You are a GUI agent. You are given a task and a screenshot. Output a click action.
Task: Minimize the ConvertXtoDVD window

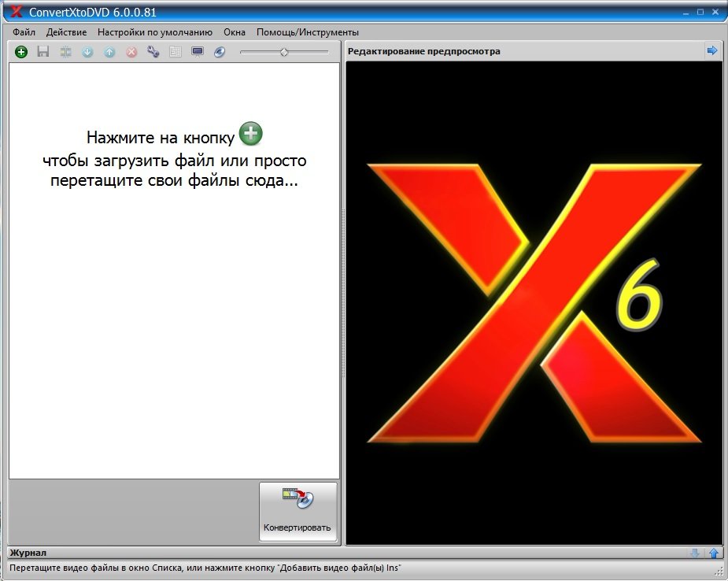[x=686, y=13]
